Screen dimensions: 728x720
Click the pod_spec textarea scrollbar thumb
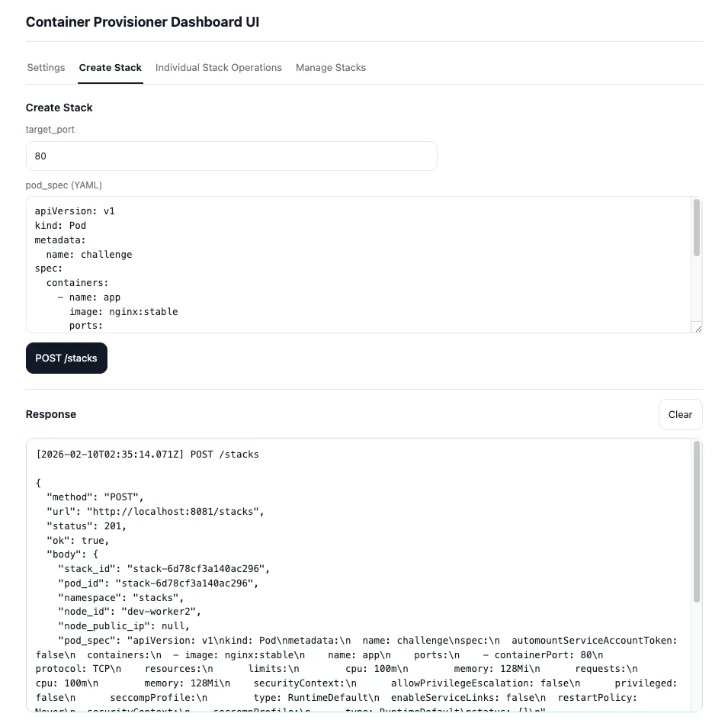point(697,228)
